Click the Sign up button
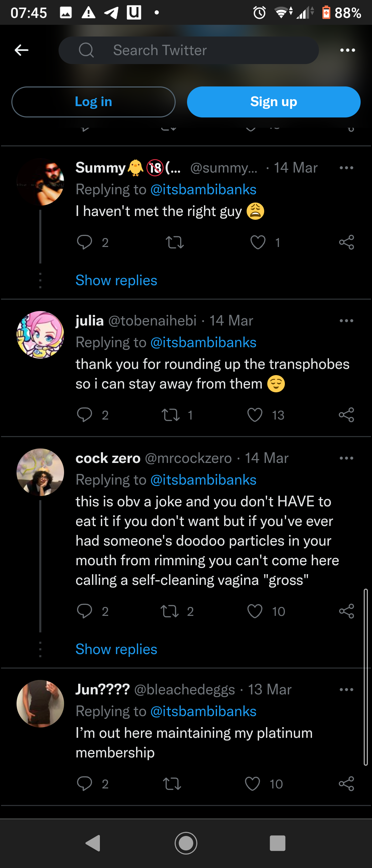The width and height of the screenshot is (372, 868). [x=274, y=102]
